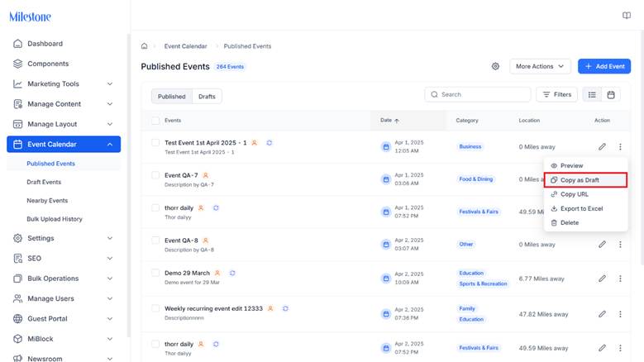Open kebab menu for Demo 29 March
Screen dimensions: 644x362
coord(620,279)
